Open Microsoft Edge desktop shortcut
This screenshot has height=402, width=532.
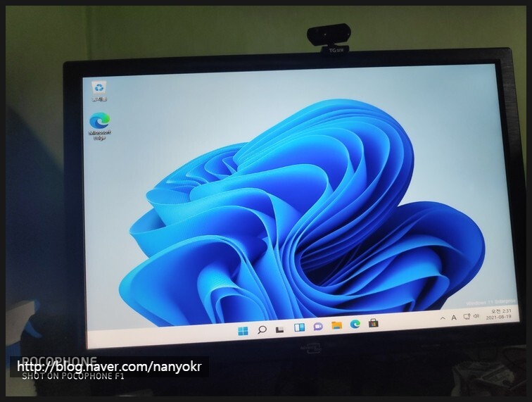(x=100, y=126)
